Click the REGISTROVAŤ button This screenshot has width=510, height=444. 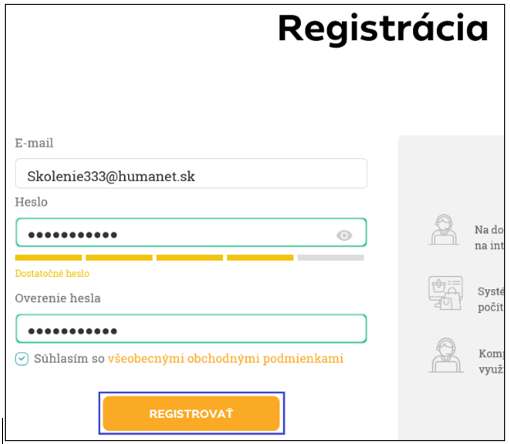pyautogui.click(x=191, y=413)
